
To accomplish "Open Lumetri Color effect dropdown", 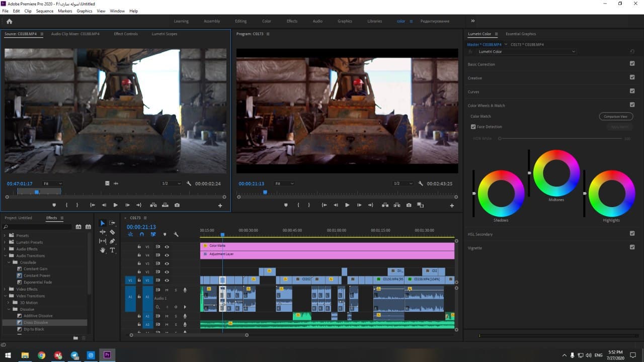I will (x=526, y=51).
